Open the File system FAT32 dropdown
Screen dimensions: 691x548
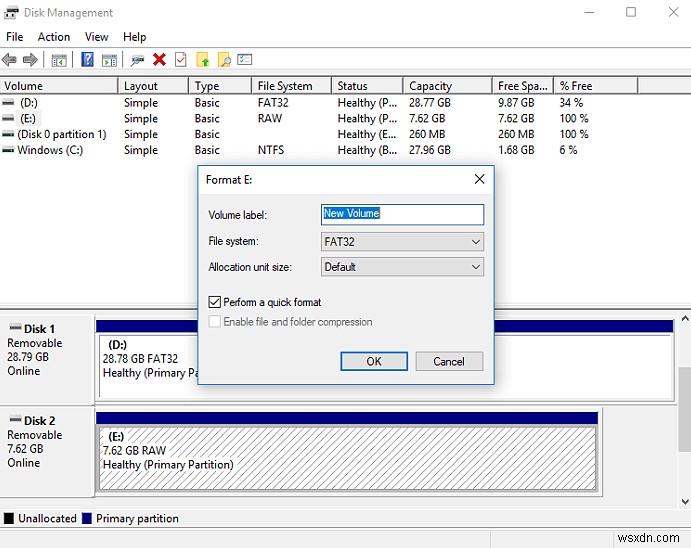pyautogui.click(x=402, y=242)
